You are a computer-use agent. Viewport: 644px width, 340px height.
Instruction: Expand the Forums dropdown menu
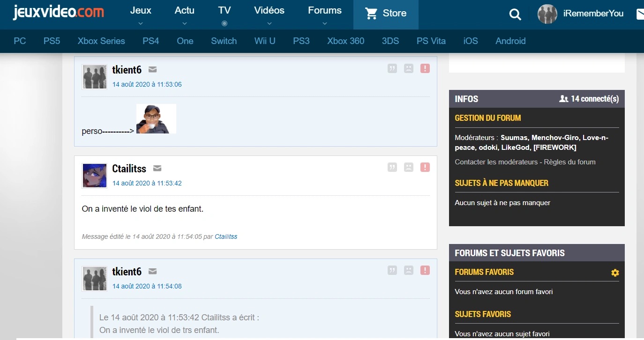coord(324,15)
